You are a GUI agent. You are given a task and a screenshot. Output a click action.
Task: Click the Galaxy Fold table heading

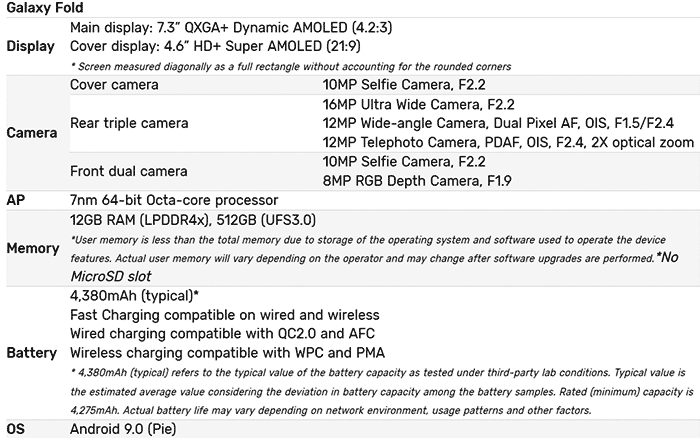point(45,8)
